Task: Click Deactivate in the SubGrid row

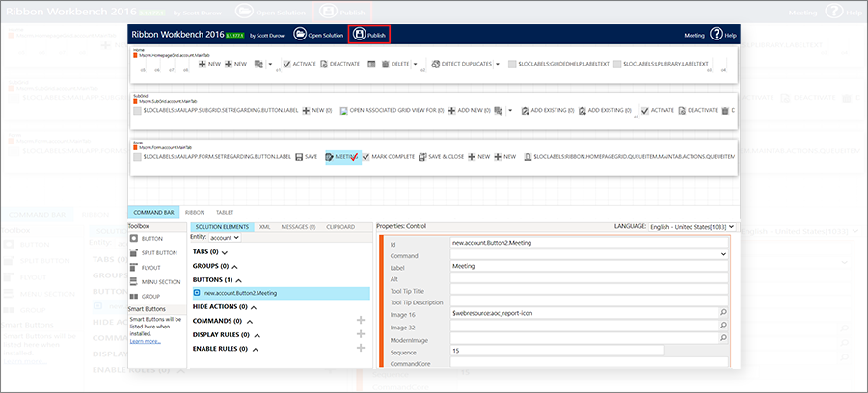Action: tap(697, 111)
